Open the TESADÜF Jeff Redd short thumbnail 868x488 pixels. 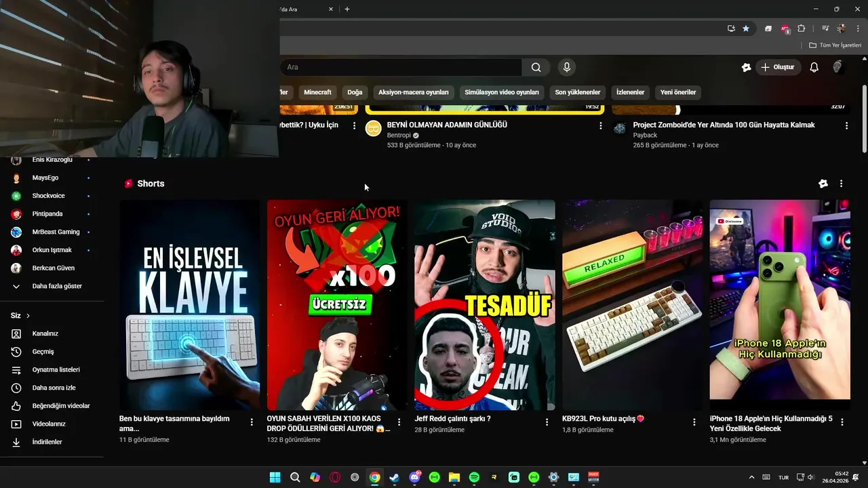[x=485, y=305]
